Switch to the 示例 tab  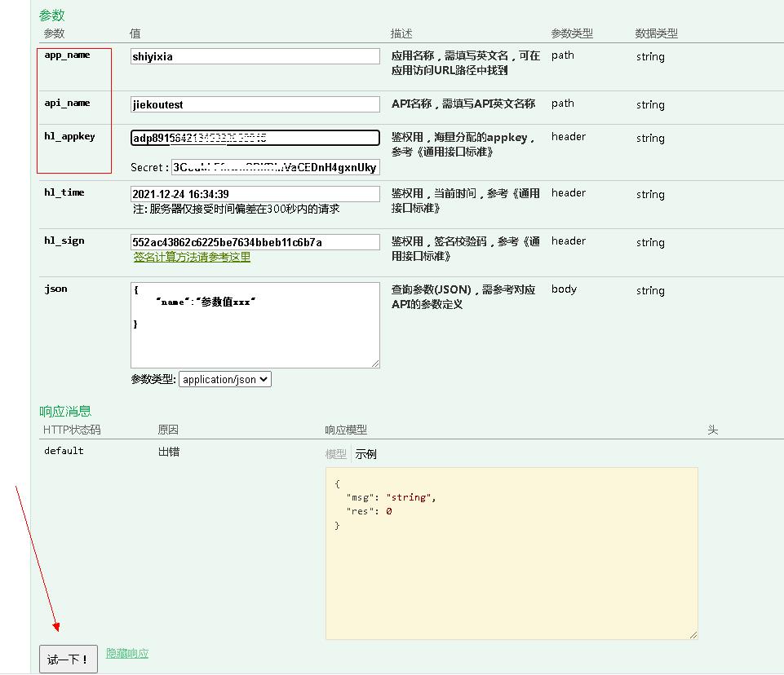pyautogui.click(x=365, y=454)
